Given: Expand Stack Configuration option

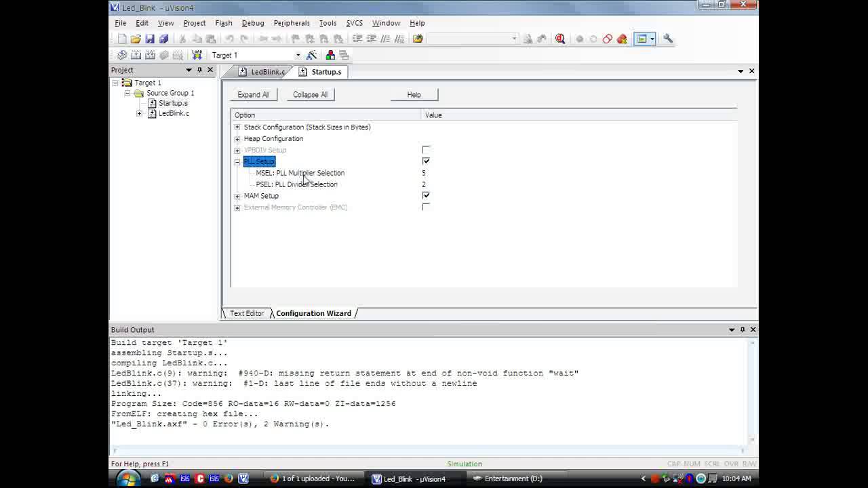Looking at the screenshot, I should click(x=237, y=127).
